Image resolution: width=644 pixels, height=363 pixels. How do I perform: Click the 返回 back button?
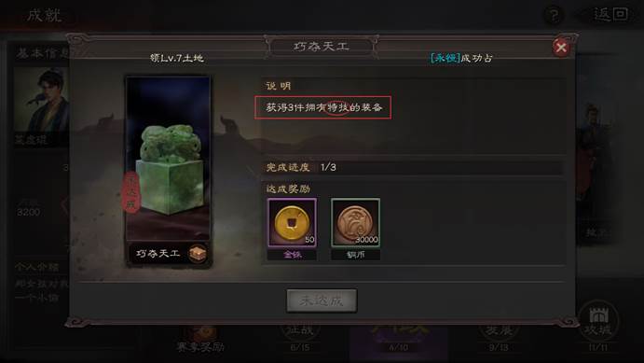(610, 14)
